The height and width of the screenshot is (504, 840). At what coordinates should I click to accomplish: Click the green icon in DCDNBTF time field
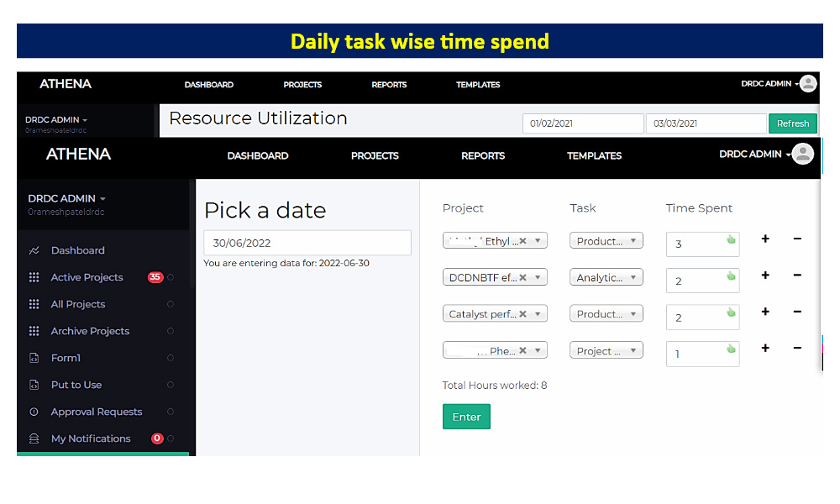click(731, 276)
